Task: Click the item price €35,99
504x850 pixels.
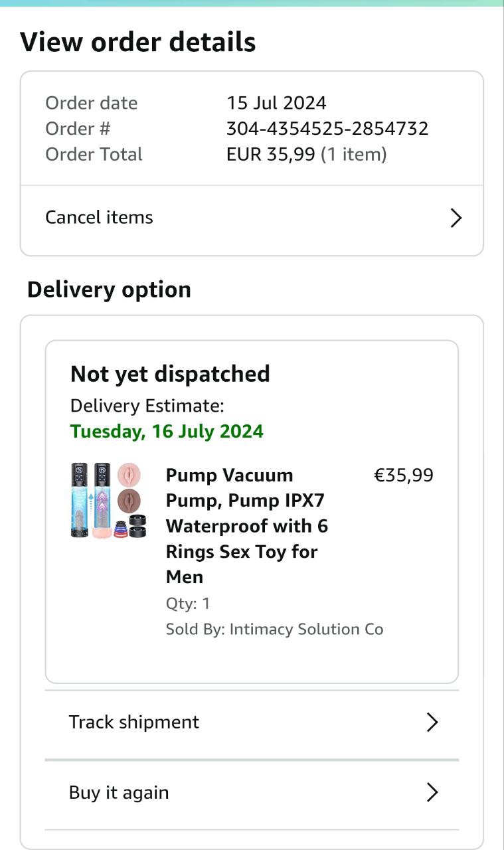Action: [404, 475]
